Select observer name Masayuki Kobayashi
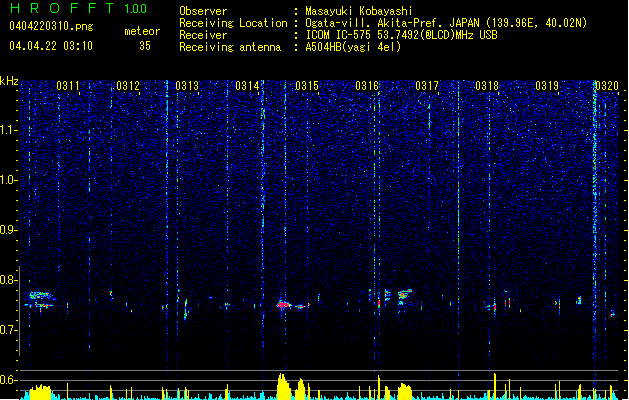Screen dimensions: 629x400 tap(359, 11)
